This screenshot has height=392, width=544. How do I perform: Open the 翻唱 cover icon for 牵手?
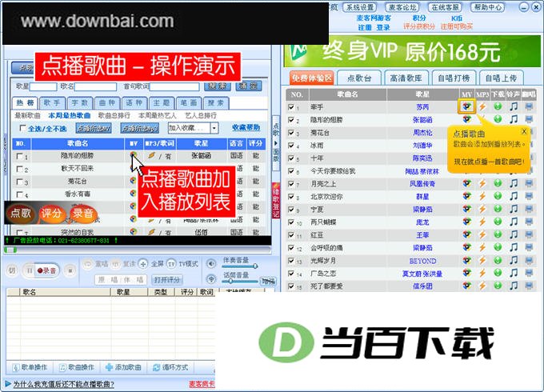click(x=529, y=106)
